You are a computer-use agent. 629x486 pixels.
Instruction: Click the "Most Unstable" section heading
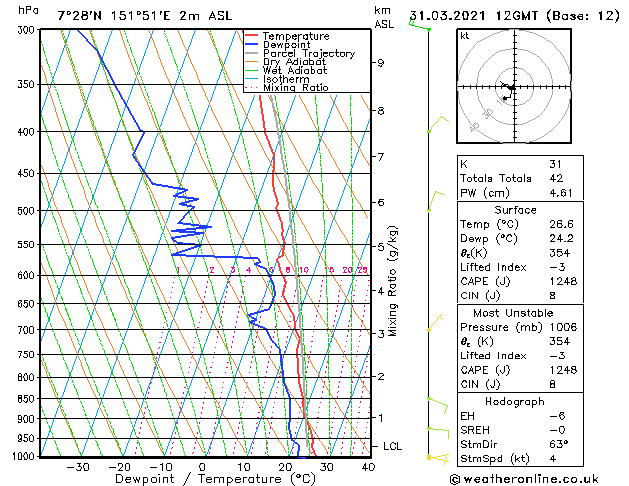[x=513, y=313]
